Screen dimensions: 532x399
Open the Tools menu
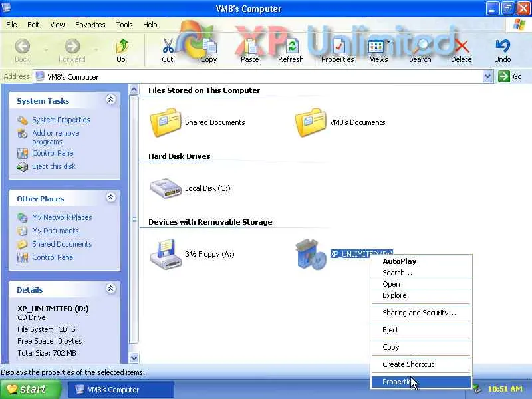[x=124, y=25]
